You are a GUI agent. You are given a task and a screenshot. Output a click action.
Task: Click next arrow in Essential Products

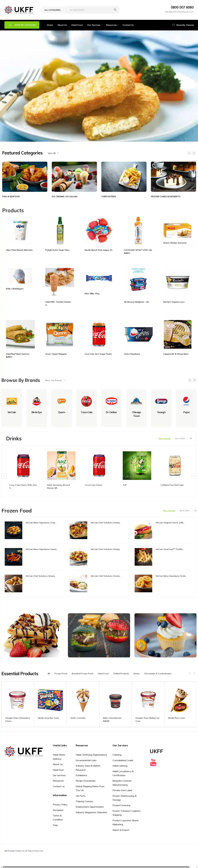coord(194,673)
